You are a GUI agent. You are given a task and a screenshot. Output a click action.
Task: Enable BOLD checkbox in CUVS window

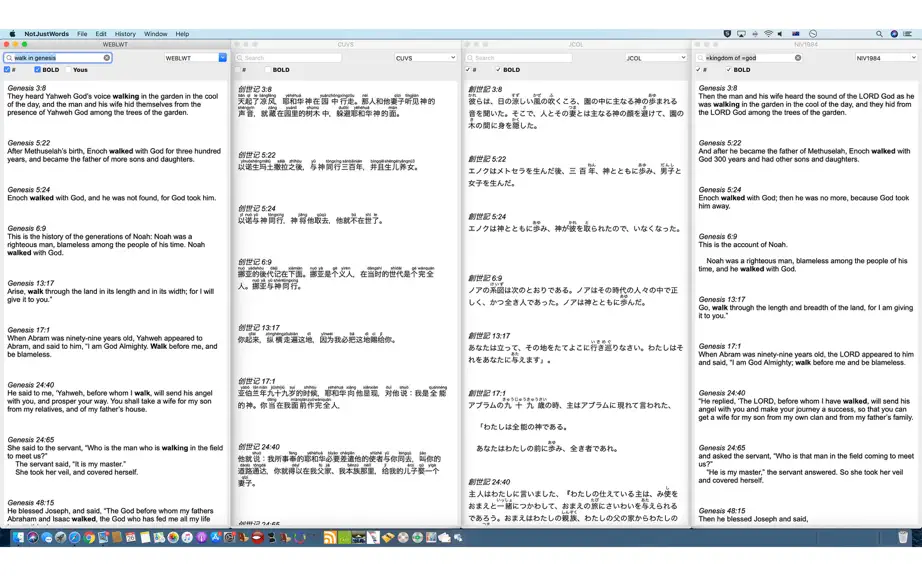(x=268, y=69)
